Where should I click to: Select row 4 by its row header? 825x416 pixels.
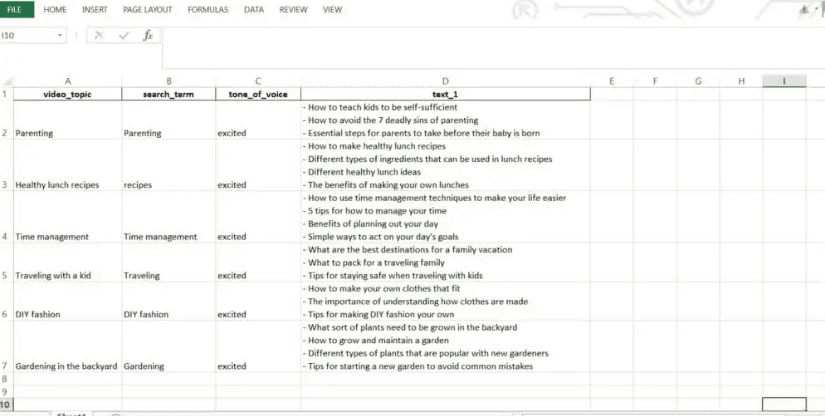pyautogui.click(x=6, y=237)
